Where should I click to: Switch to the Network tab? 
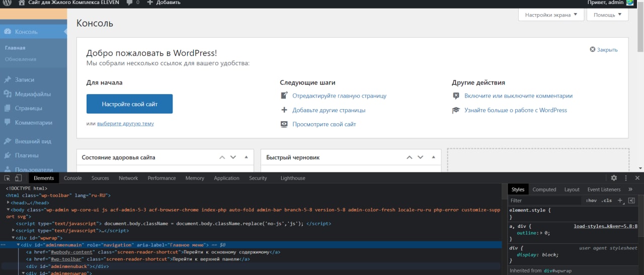[x=128, y=178]
